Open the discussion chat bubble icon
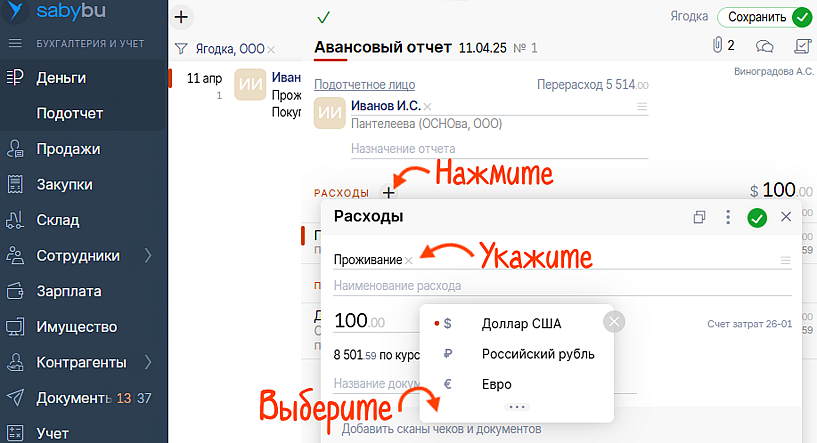The height and width of the screenshot is (443, 817). point(764,46)
